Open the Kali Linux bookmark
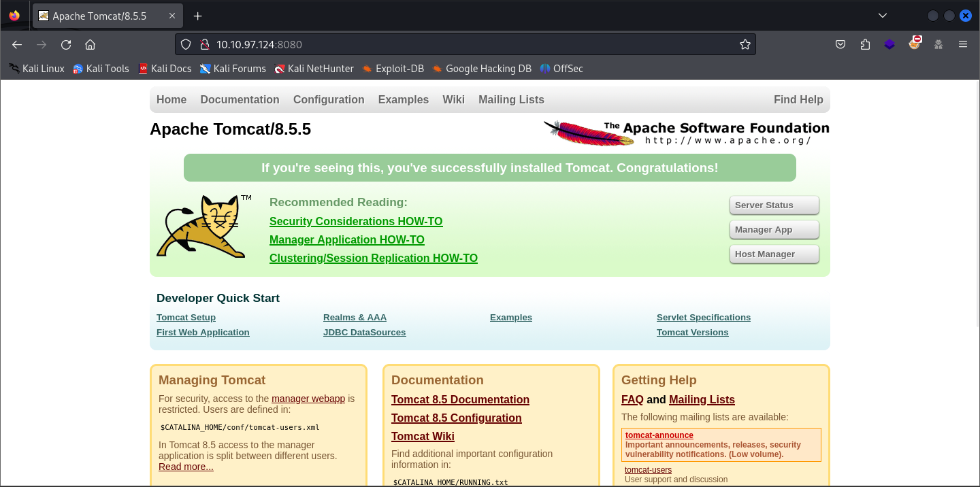 click(x=37, y=68)
